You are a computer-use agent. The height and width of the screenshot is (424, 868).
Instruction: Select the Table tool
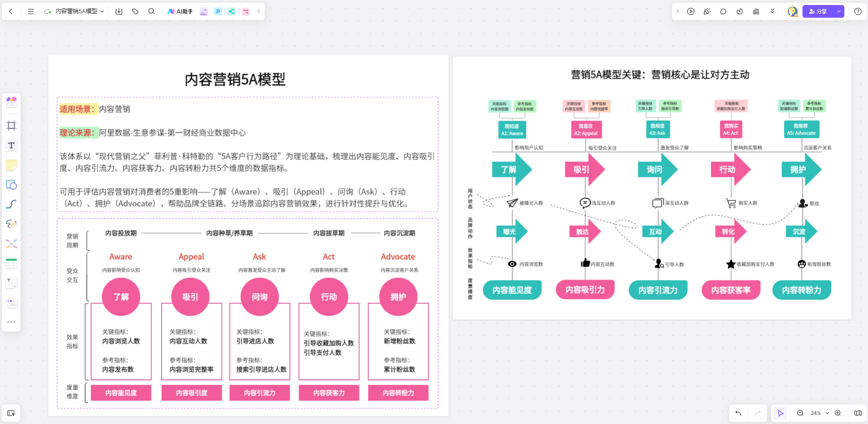pyautogui.click(x=11, y=263)
